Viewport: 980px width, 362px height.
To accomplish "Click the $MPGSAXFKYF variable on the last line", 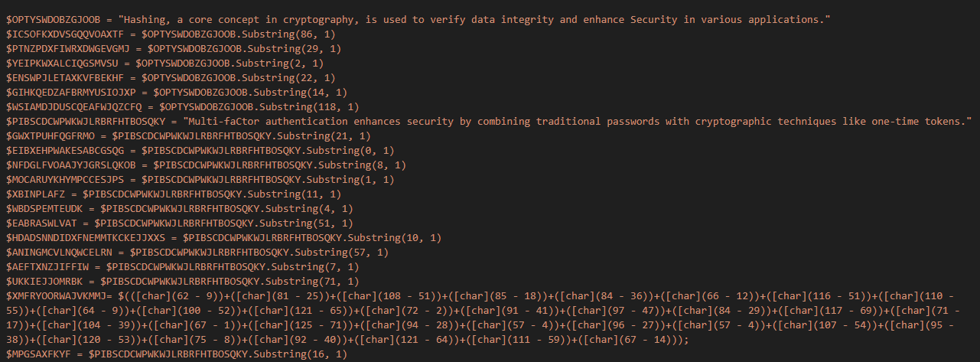I will (x=40, y=354).
